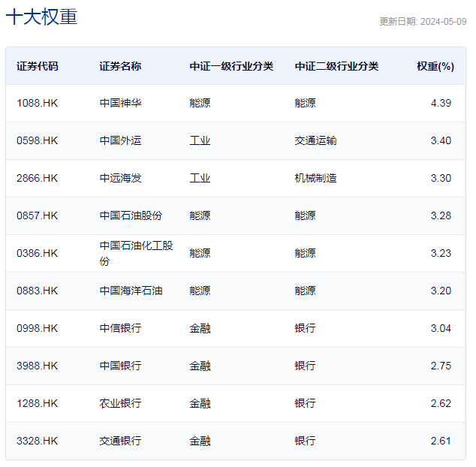Click first-level 能源 in 中国神华 row
Screen dimensions: 476x467
tap(200, 104)
